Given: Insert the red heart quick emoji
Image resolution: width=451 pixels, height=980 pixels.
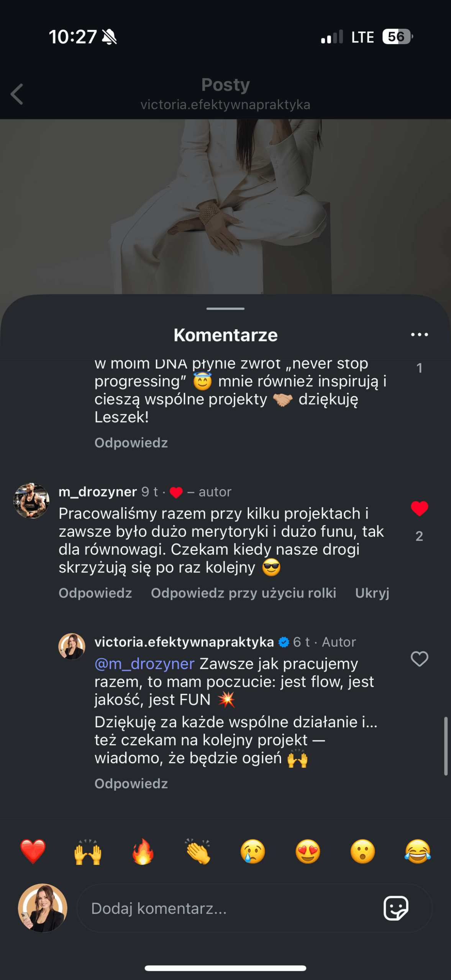Looking at the screenshot, I should click(33, 852).
